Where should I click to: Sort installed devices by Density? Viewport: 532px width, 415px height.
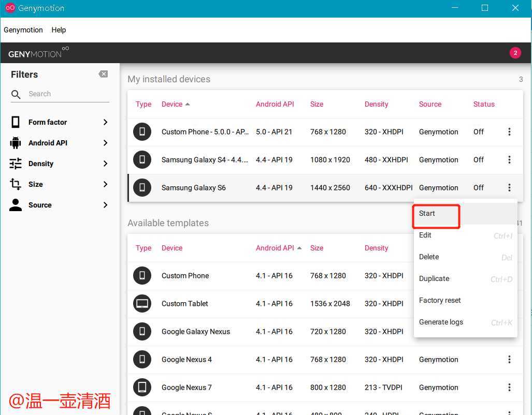click(376, 104)
